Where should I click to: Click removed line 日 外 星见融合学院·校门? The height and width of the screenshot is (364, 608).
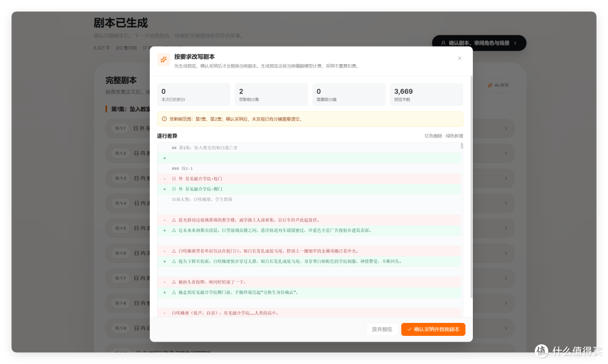click(309, 179)
